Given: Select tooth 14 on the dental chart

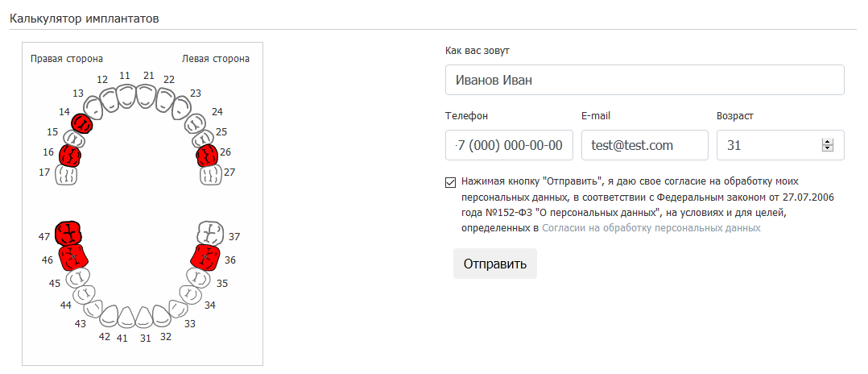Looking at the screenshot, I should coord(82,123).
